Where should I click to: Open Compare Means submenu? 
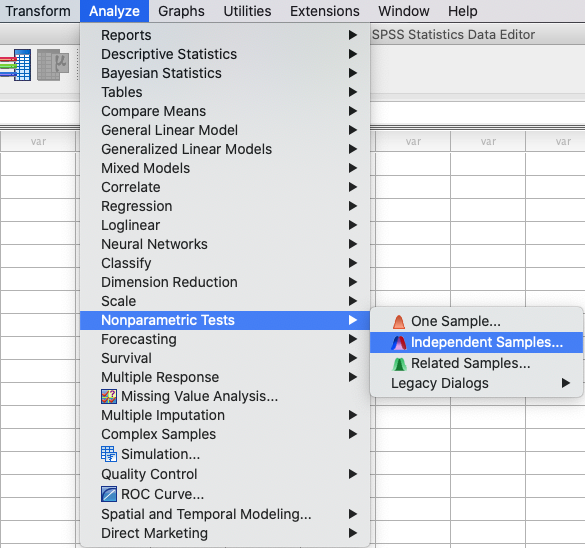click(x=225, y=111)
